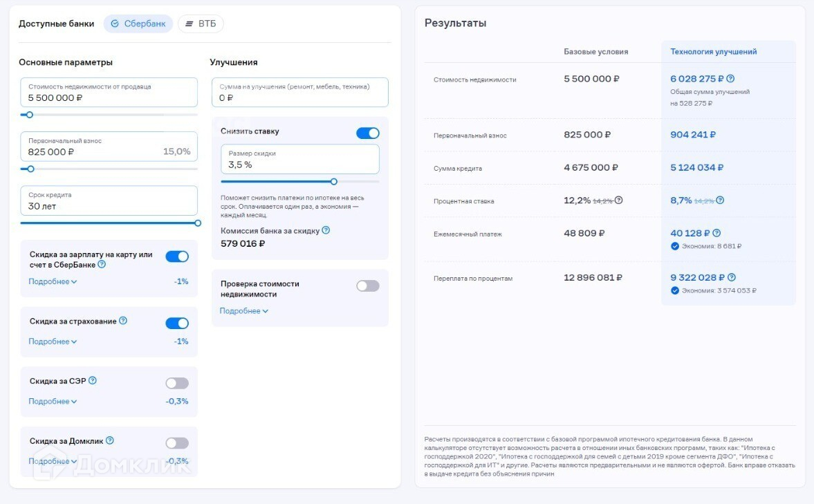Select the Сбербанк bank tab
This screenshot has width=814, height=504.
(138, 24)
